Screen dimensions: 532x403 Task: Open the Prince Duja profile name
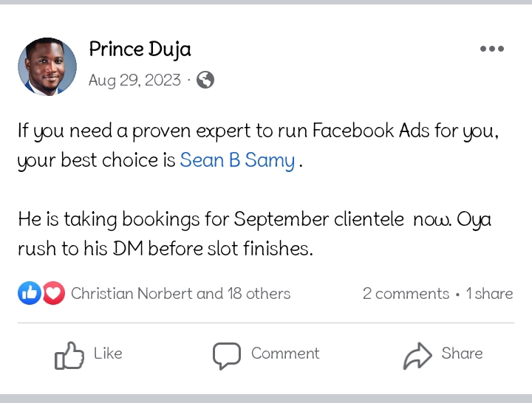(x=140, y=49)
